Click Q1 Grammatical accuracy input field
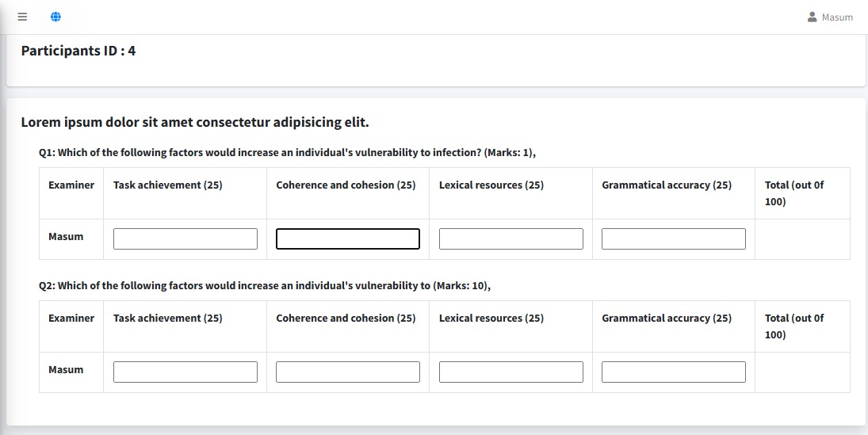868x435 pixels. point(673,238)
